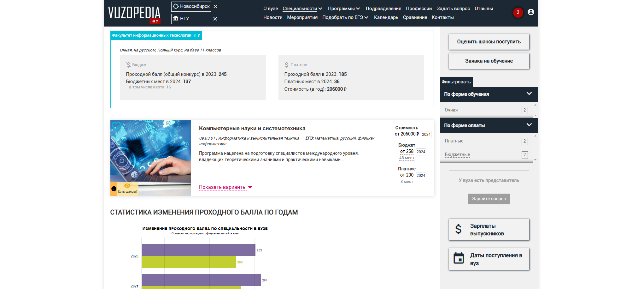The height and width of the screenshot is (289, 644).
Task: Click the budget score 'от 258'
Action: 407,151
